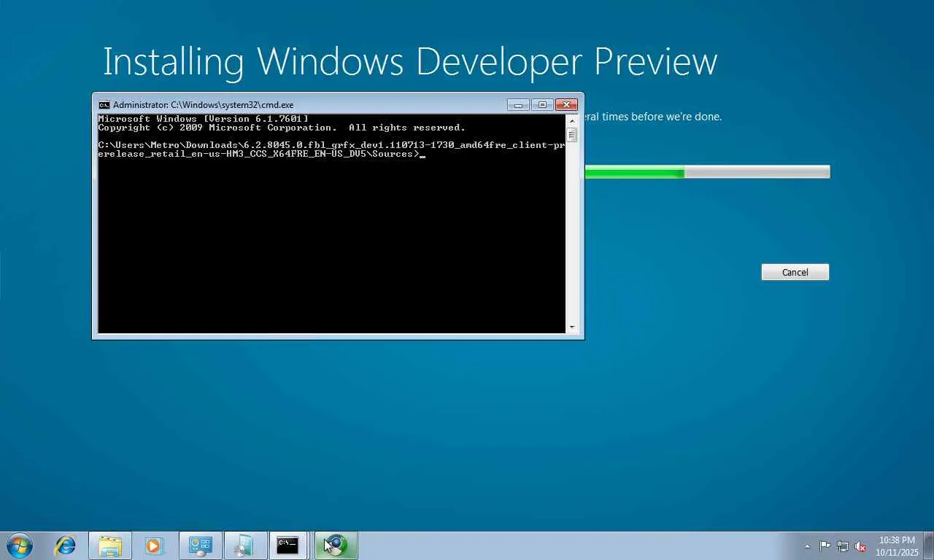This screenshot has width=934, height=560.
Task: Show hidden system tray icons
Action: pos(807,546)
